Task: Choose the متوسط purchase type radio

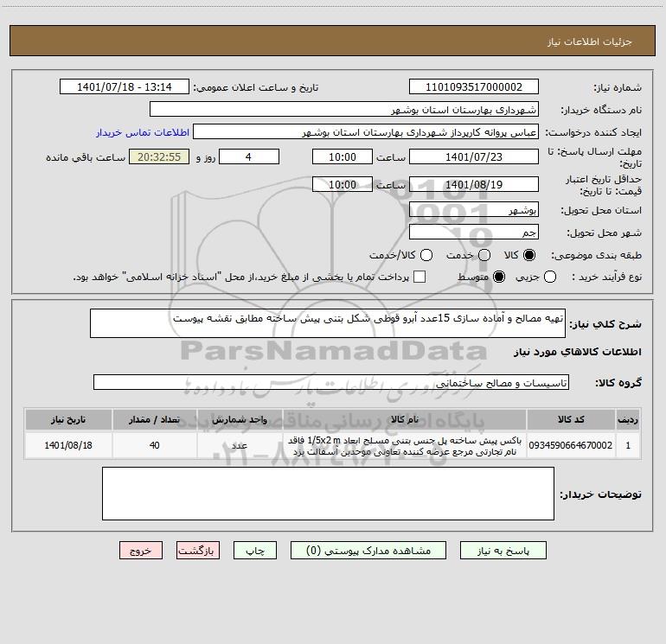Action: coord(499,277)
